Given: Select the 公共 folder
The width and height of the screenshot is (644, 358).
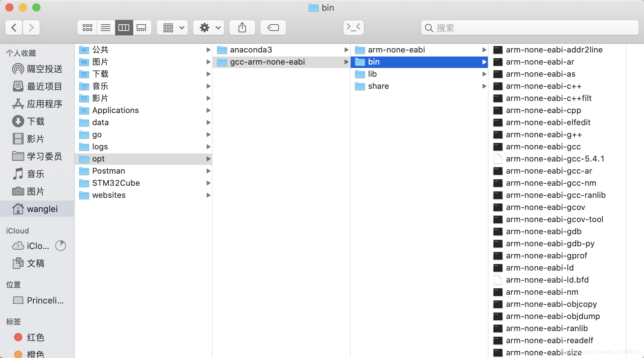Looking at the screenshot, I should tap(143, 50).
